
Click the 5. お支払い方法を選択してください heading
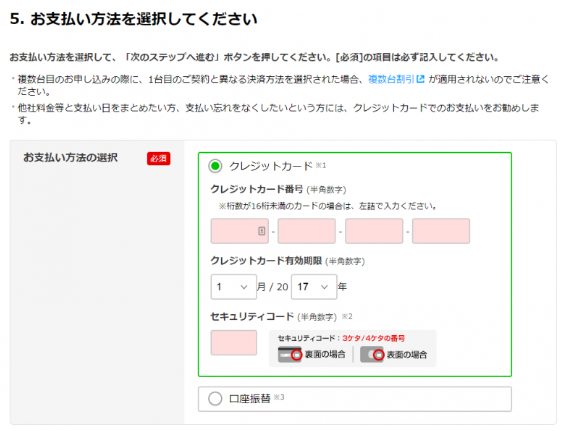(134, 19)
